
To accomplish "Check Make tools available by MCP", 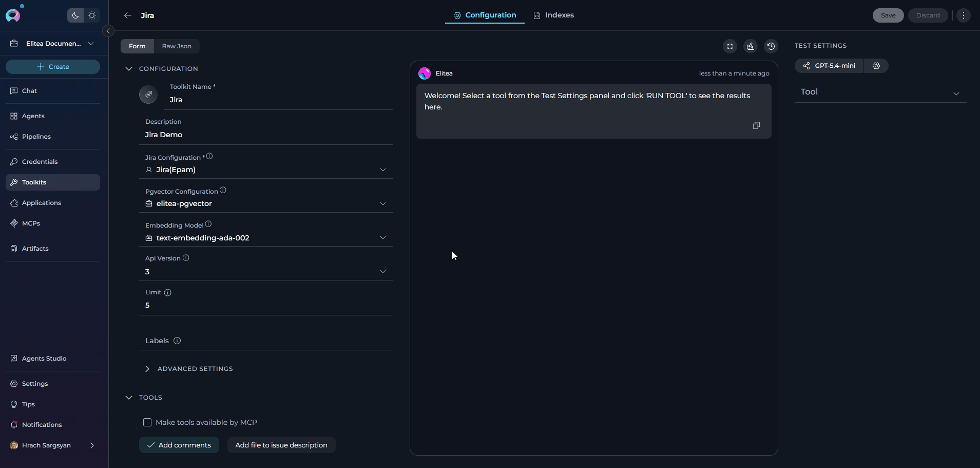I will 147,422.
